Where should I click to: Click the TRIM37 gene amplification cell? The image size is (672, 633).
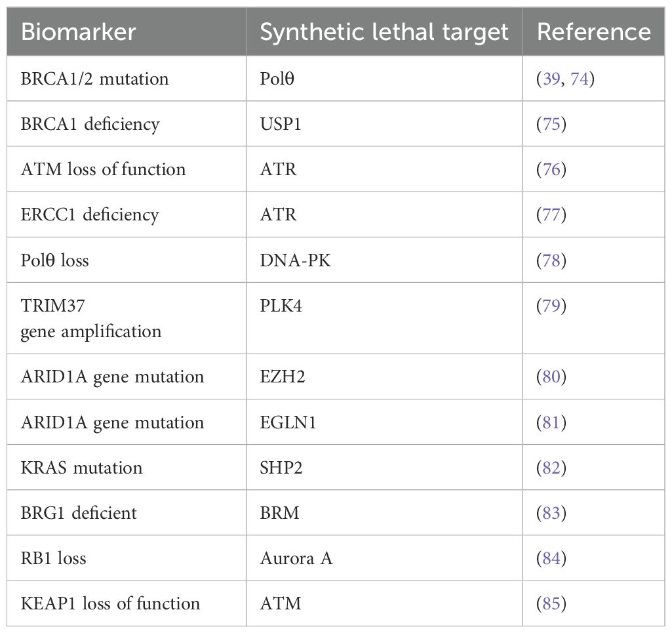pos(127,318)
